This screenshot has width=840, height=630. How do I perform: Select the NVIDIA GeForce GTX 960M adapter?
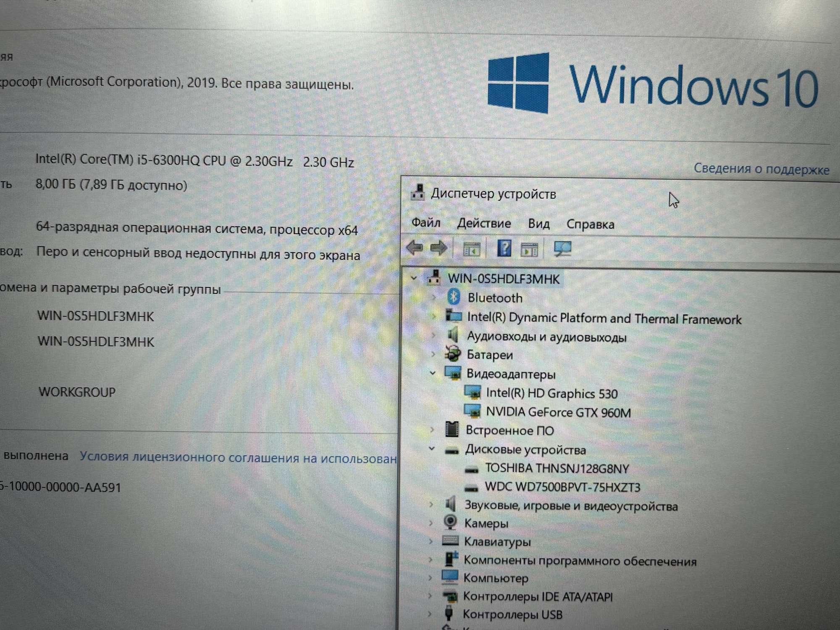[558, 412]
